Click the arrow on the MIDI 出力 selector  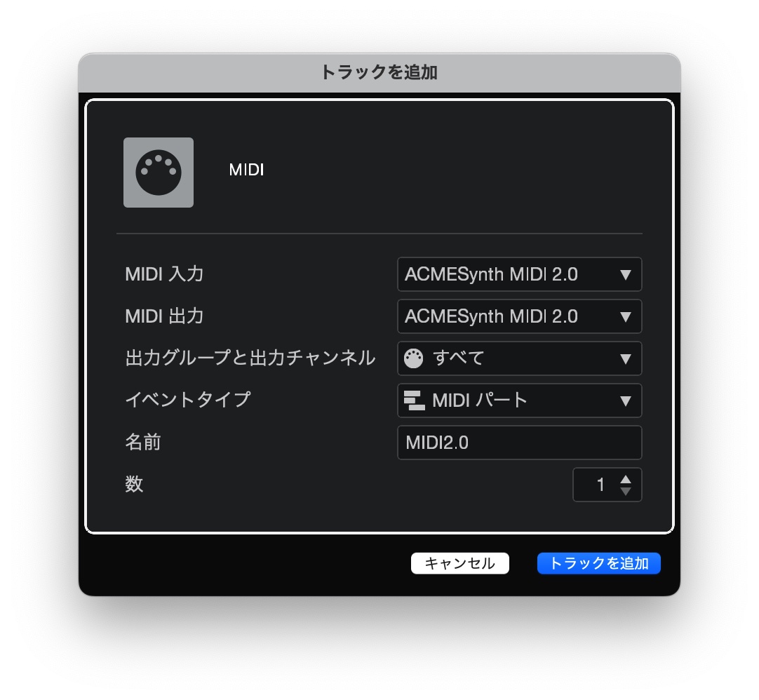626,317
